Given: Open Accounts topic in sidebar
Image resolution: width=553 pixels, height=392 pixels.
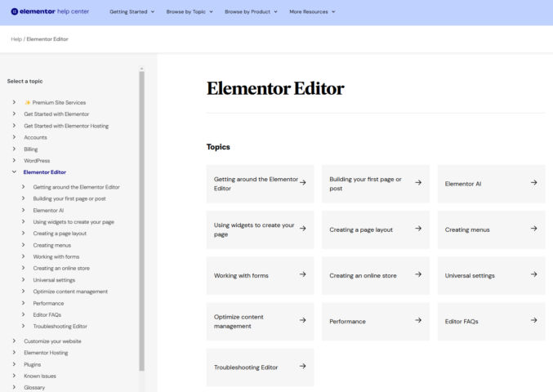Looking at the screenshot, I should pos(35,137).
